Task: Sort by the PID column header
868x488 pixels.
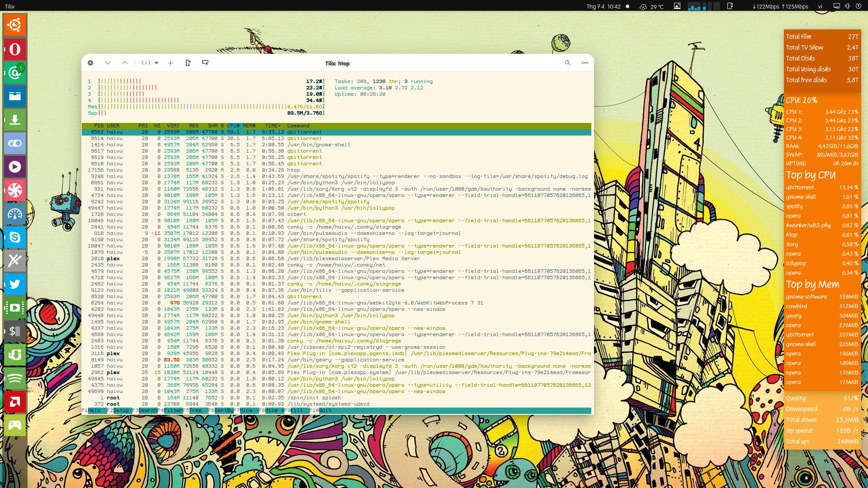Action: [99, 126]
